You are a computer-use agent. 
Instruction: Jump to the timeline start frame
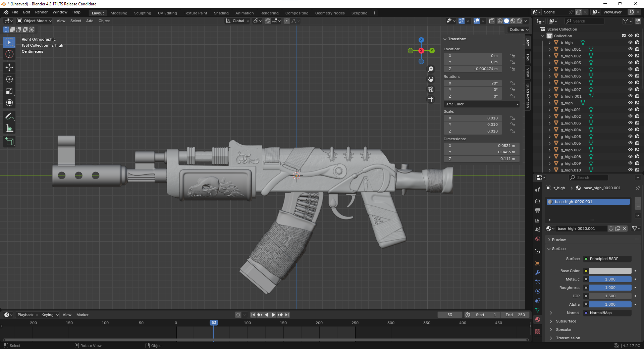pyautogui.click(x=253, y=315)
